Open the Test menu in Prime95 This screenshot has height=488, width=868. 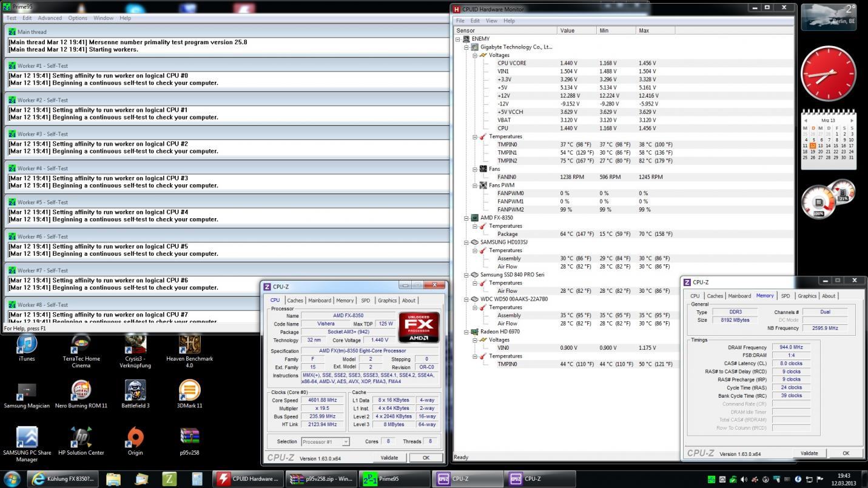click(12, 18)
